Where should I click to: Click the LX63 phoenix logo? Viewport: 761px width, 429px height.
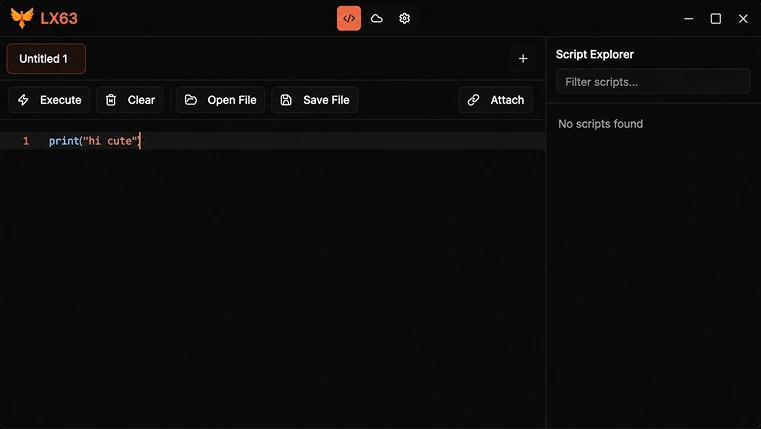click(22, 18)
